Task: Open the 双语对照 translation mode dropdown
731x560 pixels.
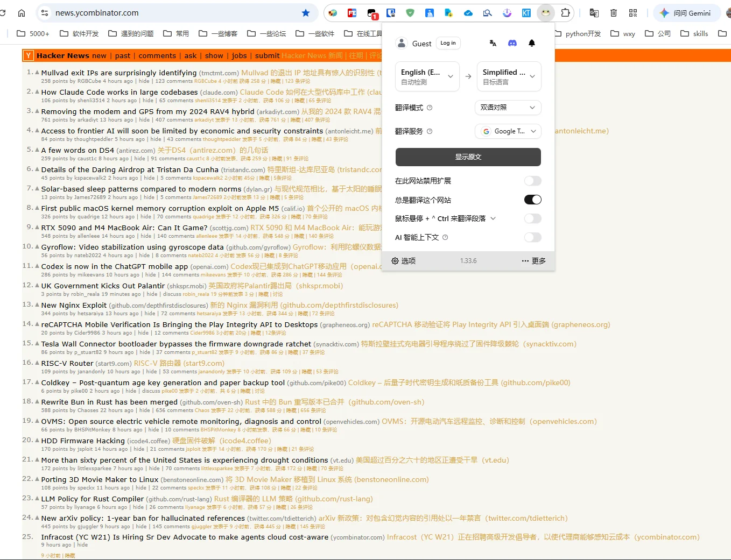Action: (508, 108)
